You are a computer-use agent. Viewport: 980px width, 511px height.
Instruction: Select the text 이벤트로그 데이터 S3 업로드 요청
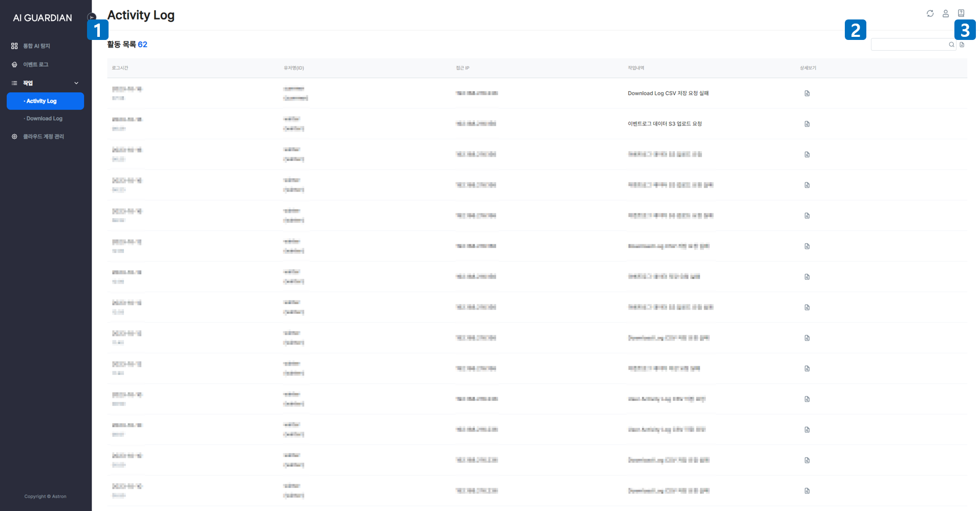[x=665, y=124]
